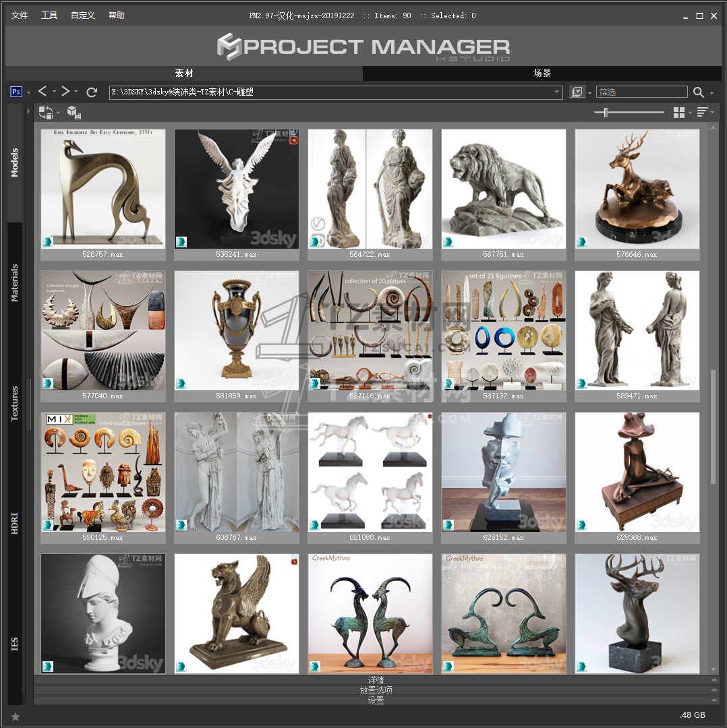Go forward to the next folder
727x728 pixels.
tap(65, 92)
